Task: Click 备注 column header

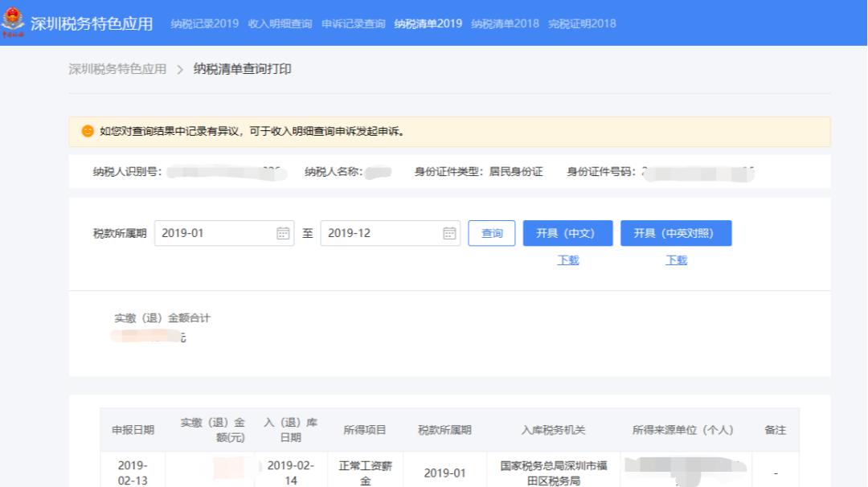Action: click(x=775, y=430)
